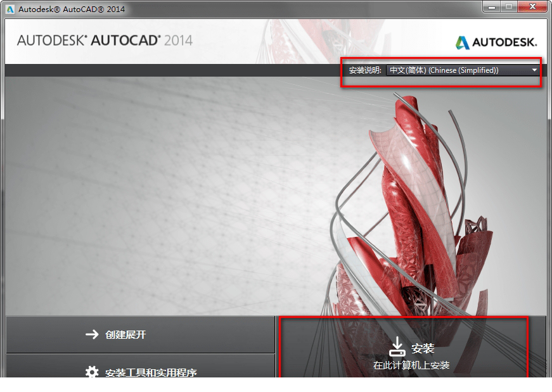Image resolution: width=552 pixels, height=392 pixels.
Task: Click the AUTODESK AUTOCAD 2014 heading
Action: point(105,40)
